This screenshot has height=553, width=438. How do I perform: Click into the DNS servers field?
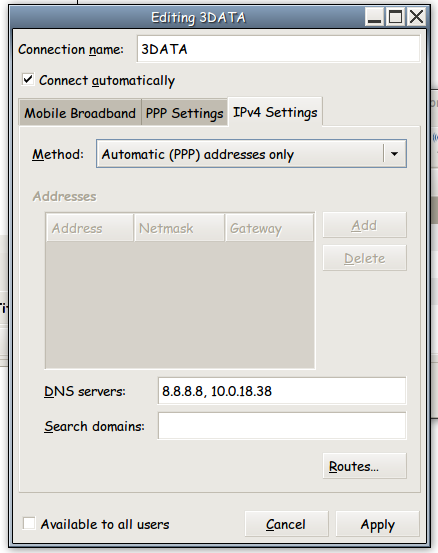[x=282, y=391]
